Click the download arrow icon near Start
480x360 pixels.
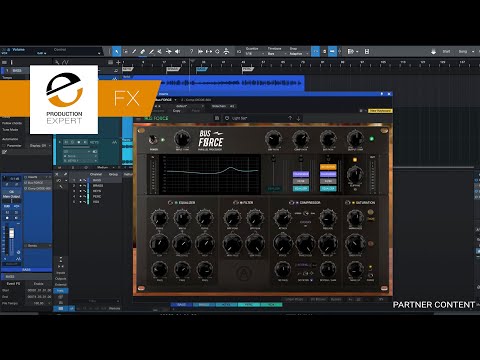[433, 52]
